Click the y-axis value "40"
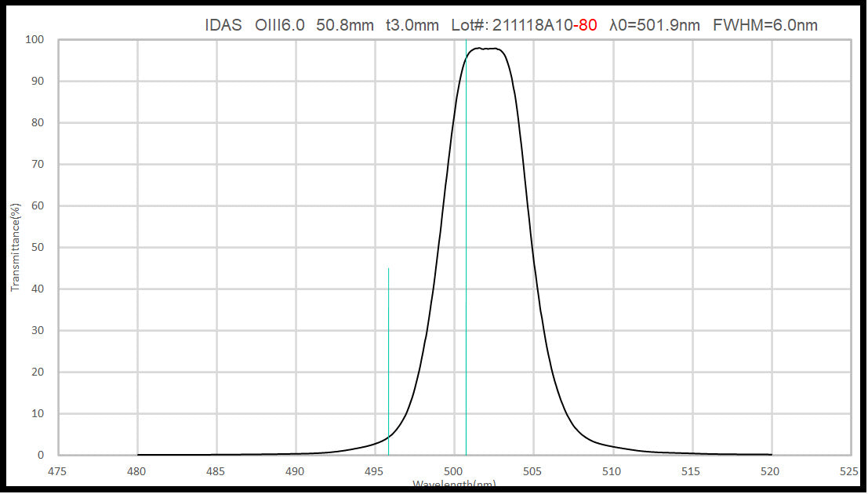This screenshot has width=868, height=494. (38, 289)
